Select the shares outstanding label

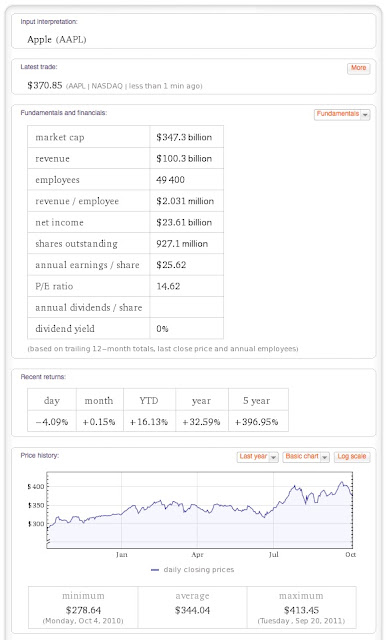76,244
